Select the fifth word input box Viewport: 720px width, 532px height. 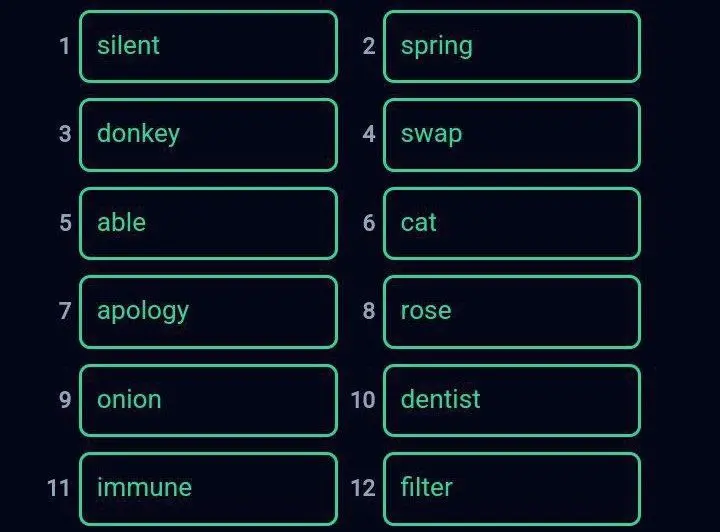[x=208, y=224]
